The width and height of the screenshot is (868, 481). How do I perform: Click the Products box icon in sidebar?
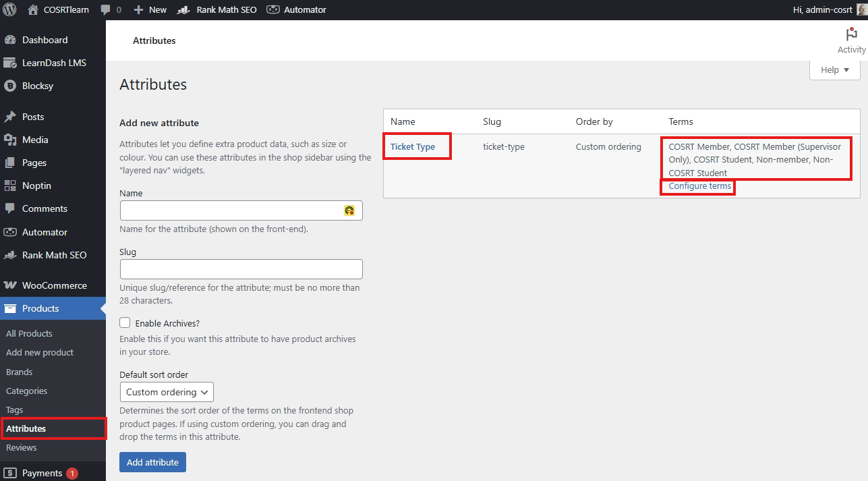[x=10, y=308]
